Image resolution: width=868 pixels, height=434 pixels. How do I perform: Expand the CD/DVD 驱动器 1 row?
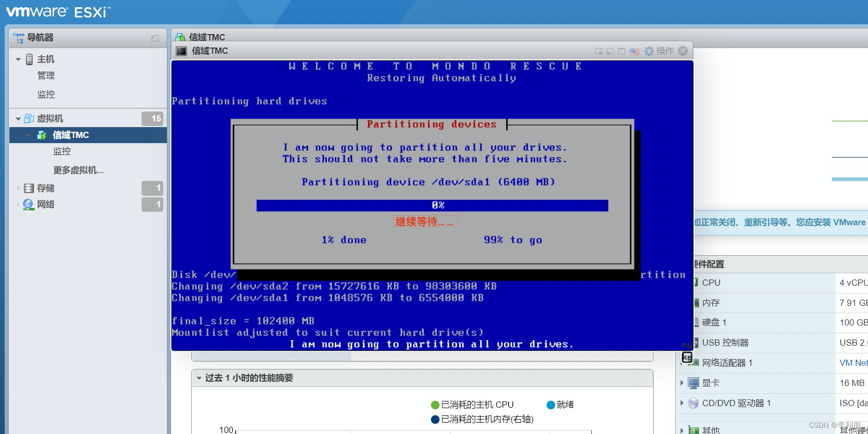click(x=682, y=403)
